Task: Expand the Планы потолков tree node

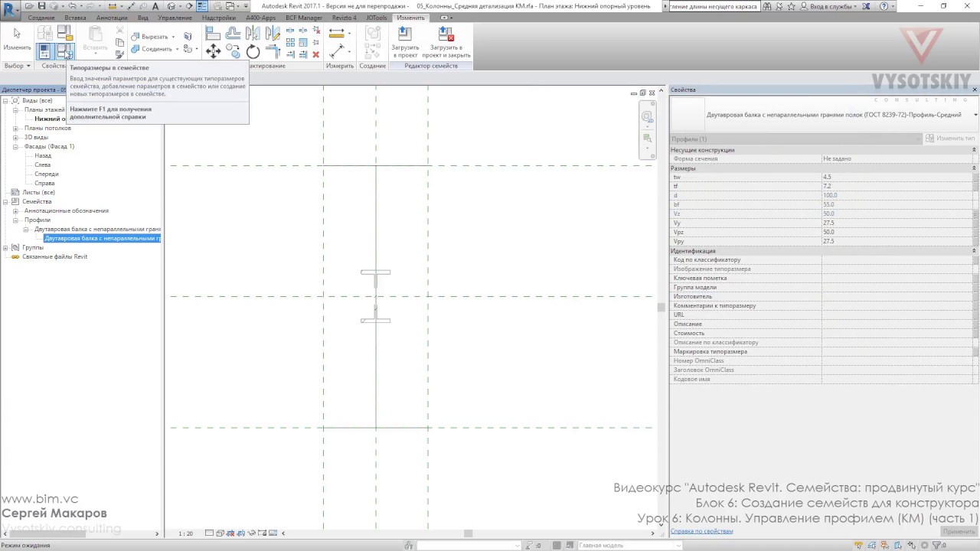Action: click(16, 128)
